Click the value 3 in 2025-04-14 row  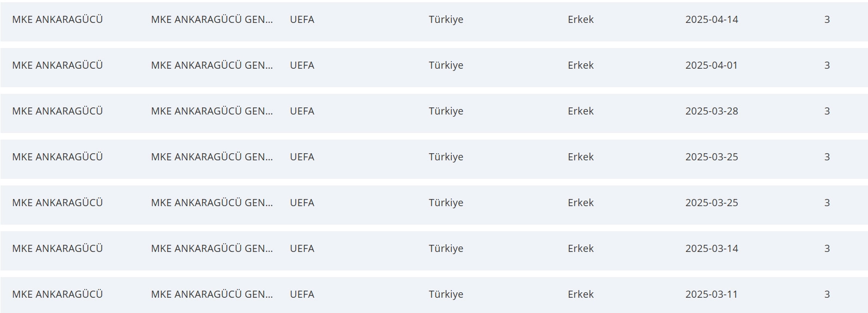827,20
